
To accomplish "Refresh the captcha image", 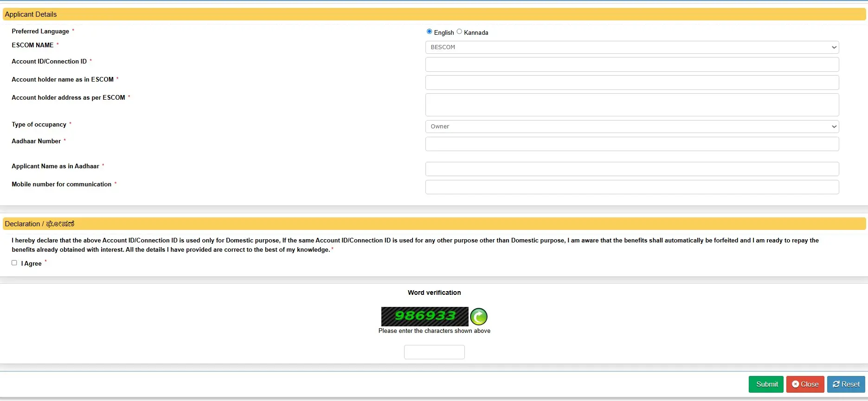I will [x=479, y=317].
